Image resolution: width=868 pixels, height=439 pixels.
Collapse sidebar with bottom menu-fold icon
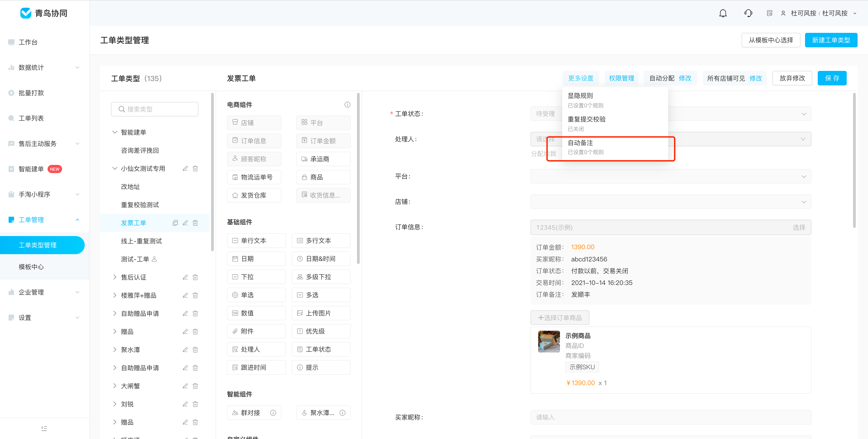click(44, 428)
